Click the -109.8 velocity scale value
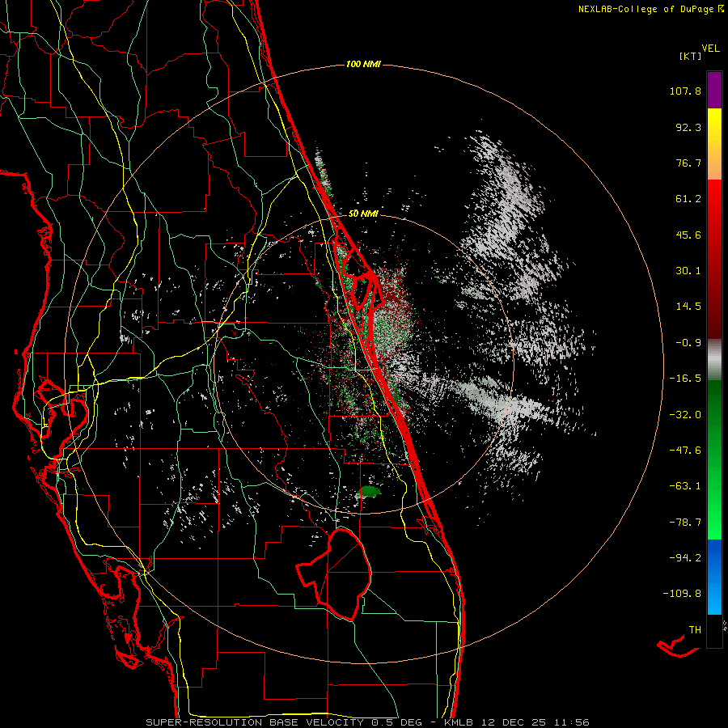This screenshot has width=728, height=728. point(682,594)
